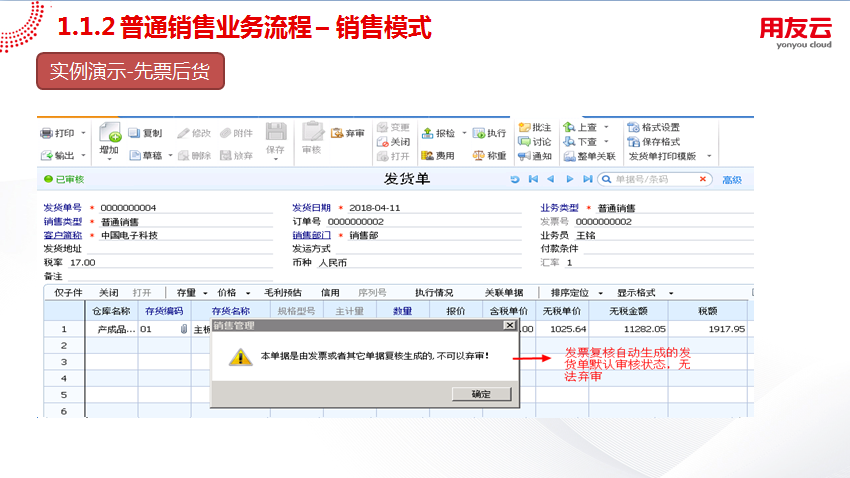The width and height of the screenshot is (850, 478).
Task: Click the 删除 delete icon
Action: click(183, 156)
